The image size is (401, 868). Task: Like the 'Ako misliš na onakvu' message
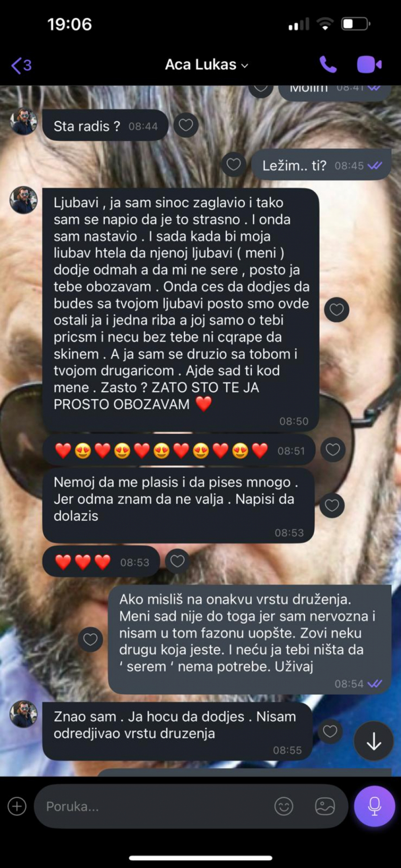tap(90, 639)
